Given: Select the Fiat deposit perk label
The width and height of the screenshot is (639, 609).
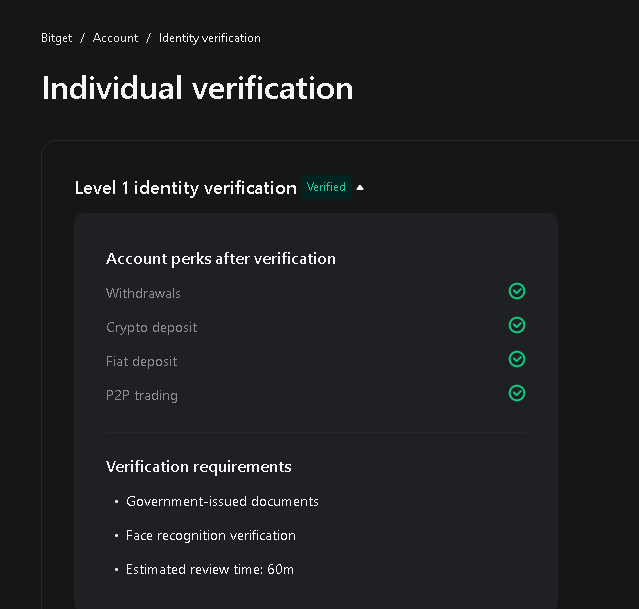Looking at the screenshot, I should tap(141, 361).
